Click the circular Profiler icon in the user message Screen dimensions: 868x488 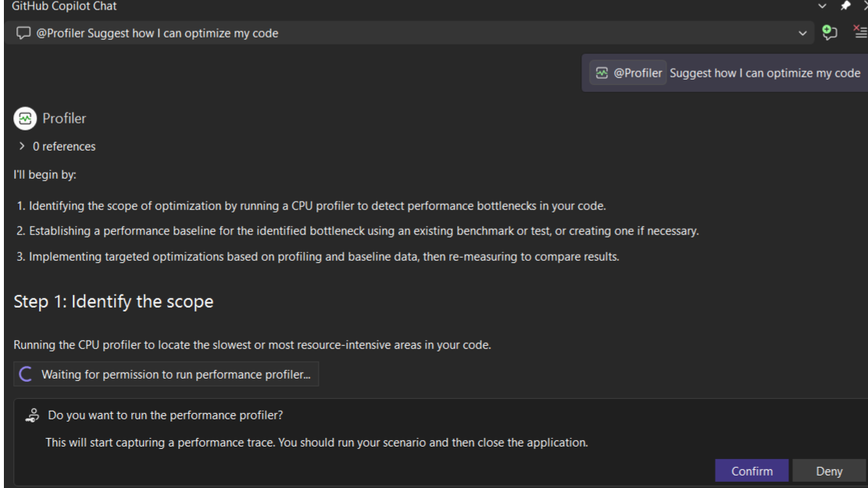coord(601,72)
